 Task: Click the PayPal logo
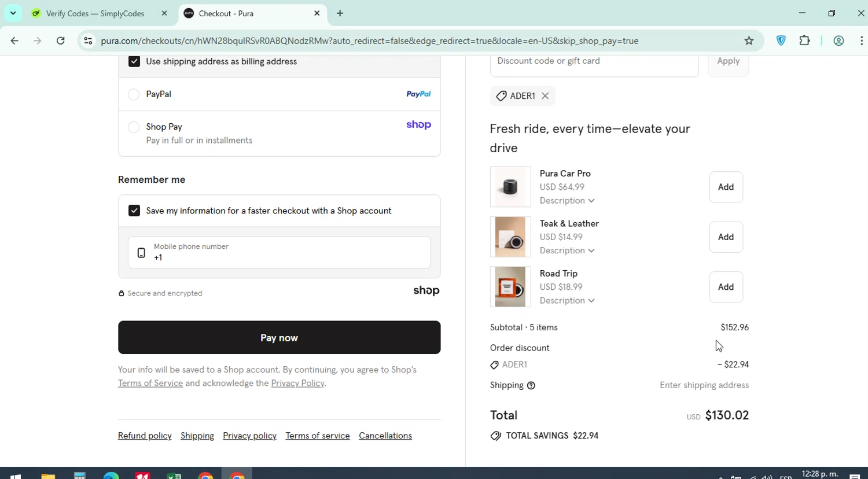point(418,94)
